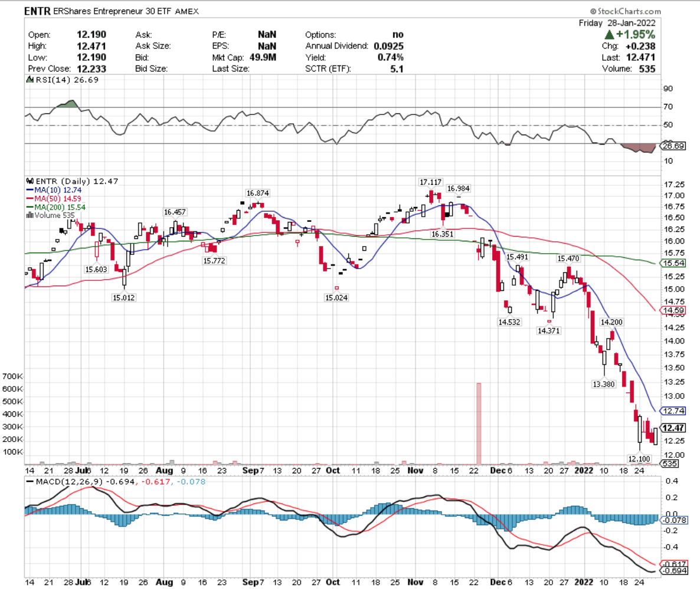Select the MA(10) 12.74 legend entry

(54, 190)
